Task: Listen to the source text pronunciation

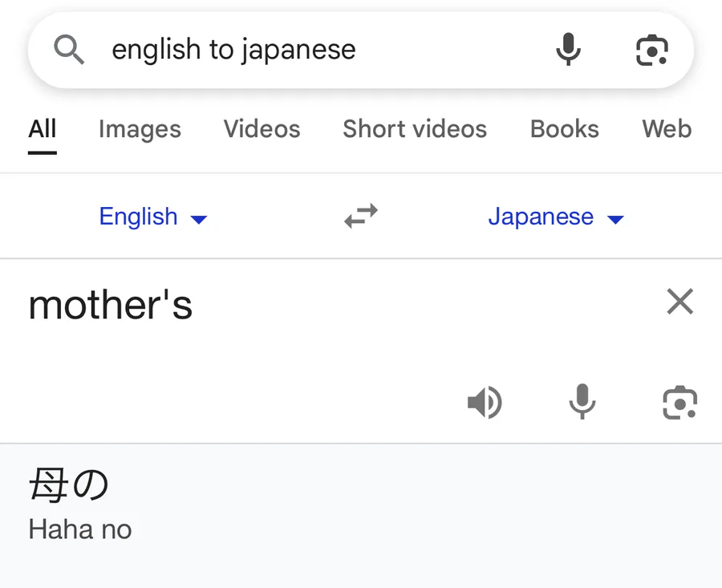Action: pos(485,403)
